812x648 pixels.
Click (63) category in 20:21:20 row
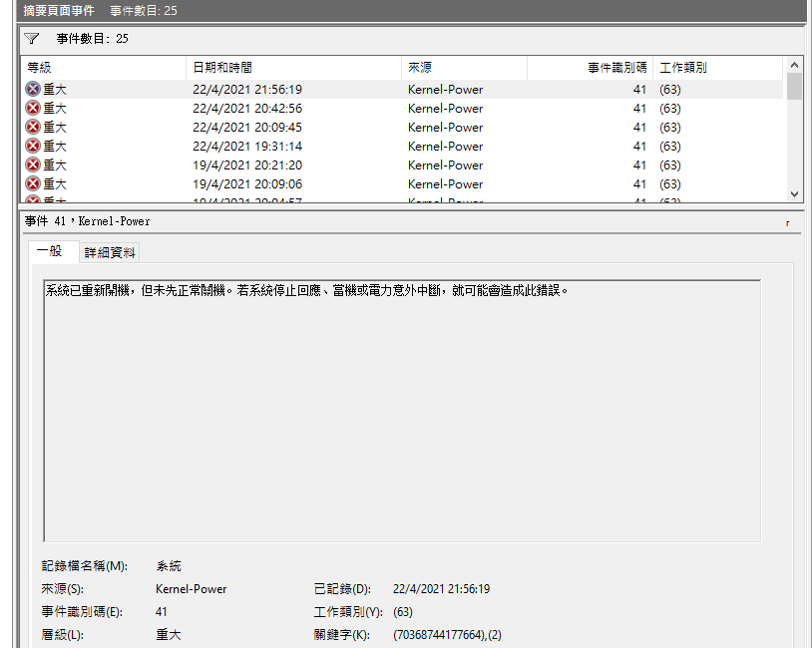click(x=669, y=165)
